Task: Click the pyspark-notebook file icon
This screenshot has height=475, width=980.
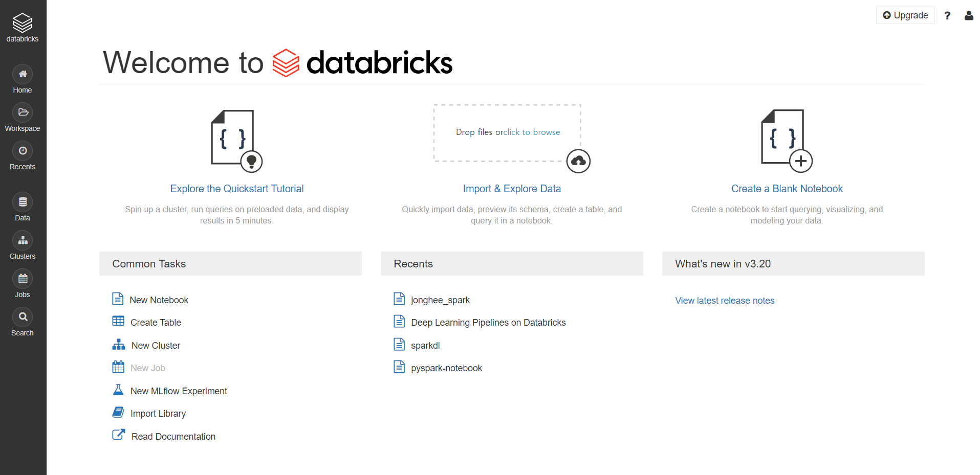Action: point(399,367)
